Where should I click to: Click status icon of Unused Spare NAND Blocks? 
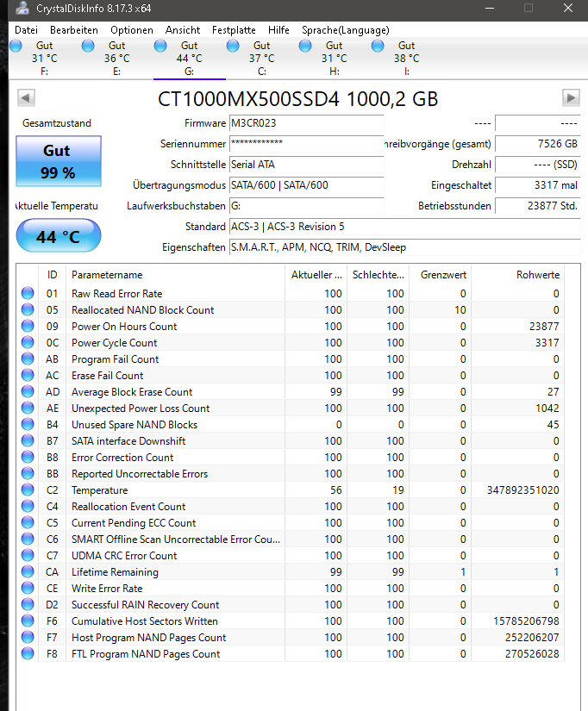(28, 424)
